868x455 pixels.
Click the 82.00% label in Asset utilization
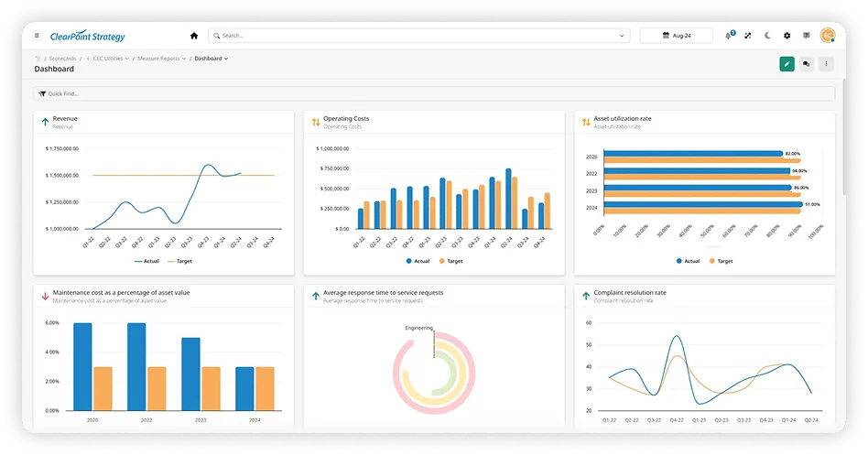click(x=793, y=153)
